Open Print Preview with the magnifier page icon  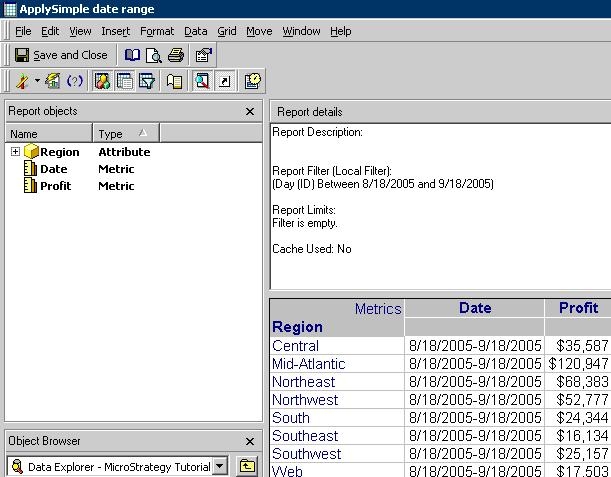coord(153,55)
